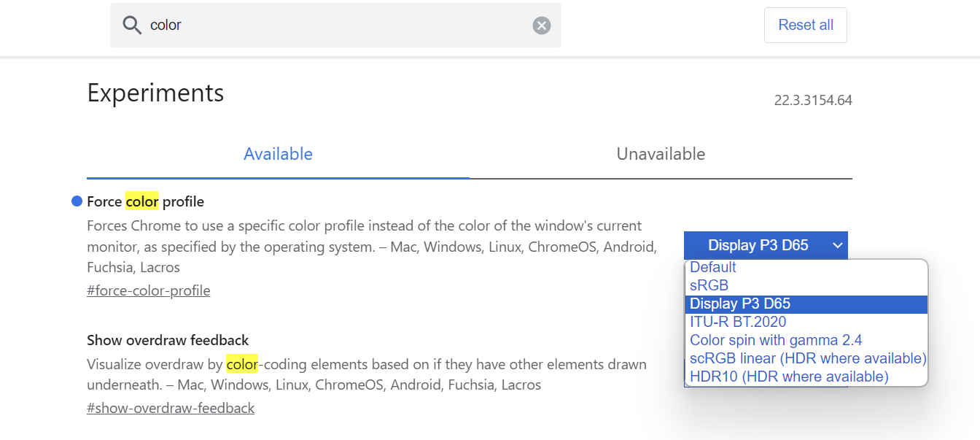Switch to the Unavailable tab
Screen dimensions: 980x440
661,154
